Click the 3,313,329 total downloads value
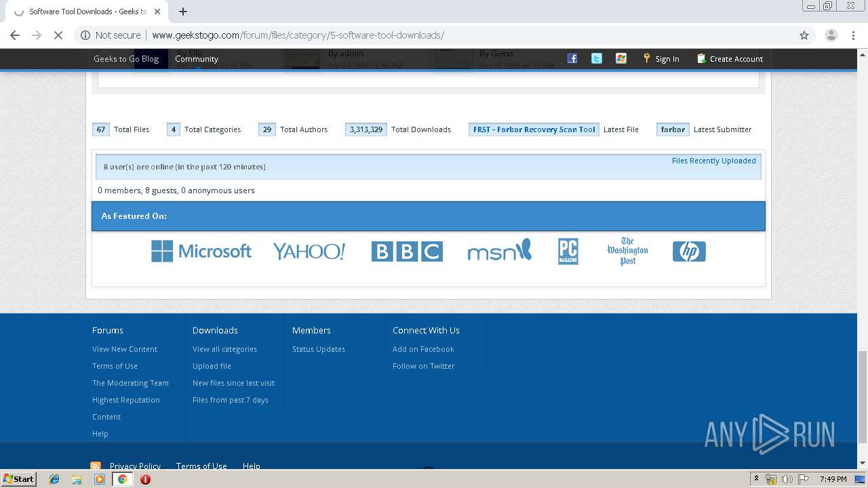The image size is (868, 488). coord(366,129)
